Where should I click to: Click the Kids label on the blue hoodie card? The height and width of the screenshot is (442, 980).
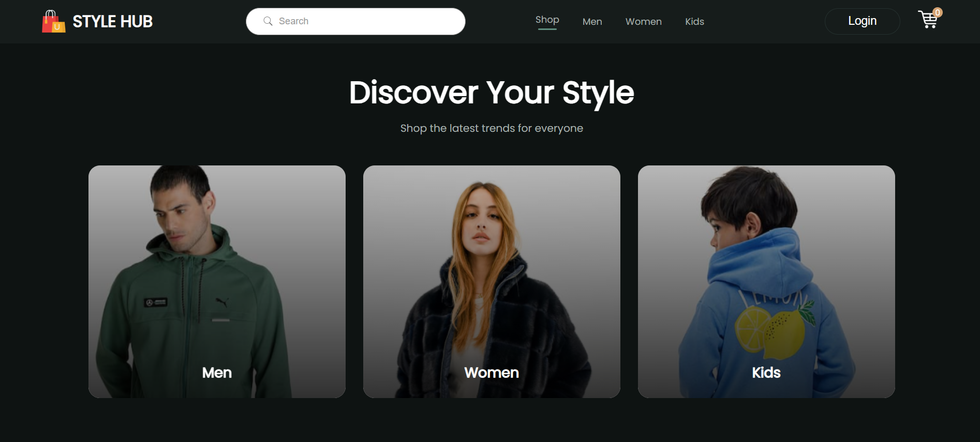point(766,373)
